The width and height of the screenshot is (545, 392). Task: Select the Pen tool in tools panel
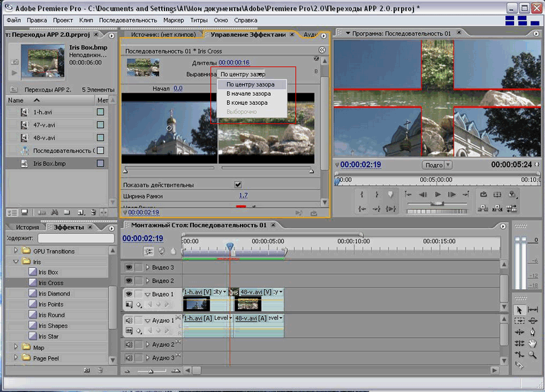point(533,332)
